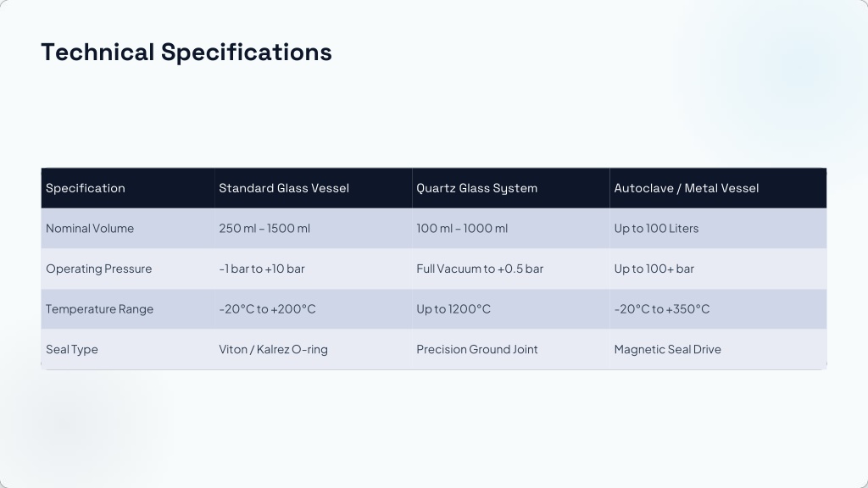The image size is (868, 488).
Task: Select the -20°C to +350°C cell
Action: pyautogui.click(x=718, y=309)
